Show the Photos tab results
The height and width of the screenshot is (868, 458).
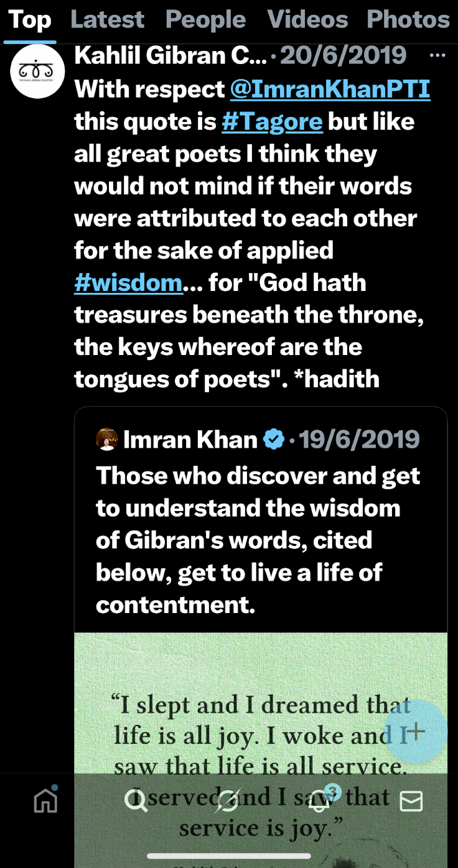coord(408,20)
